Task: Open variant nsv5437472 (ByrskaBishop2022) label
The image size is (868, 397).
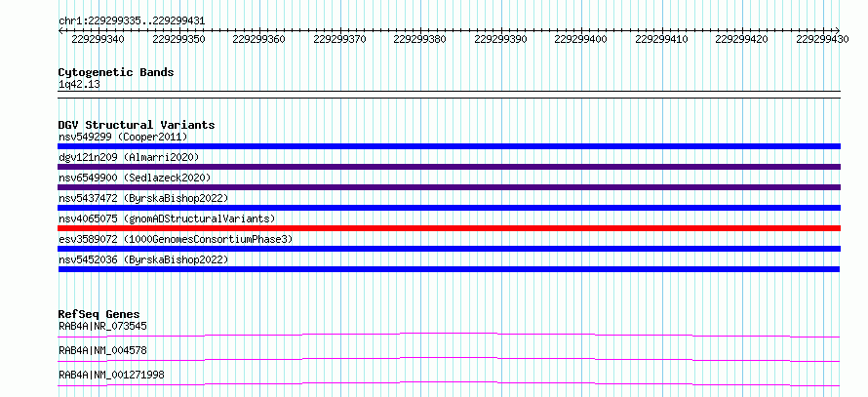Action: tap(143, 198)
